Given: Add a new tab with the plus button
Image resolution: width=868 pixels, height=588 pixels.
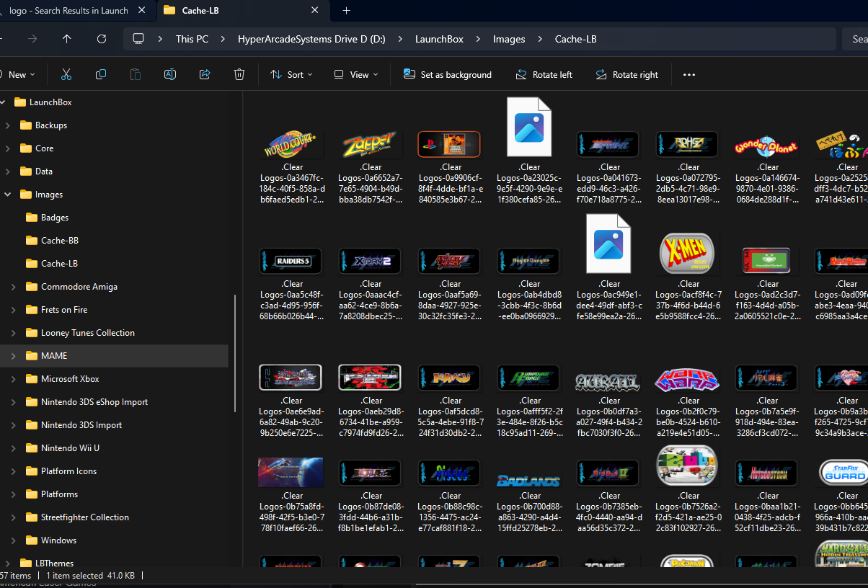Looking at the screenshot, I should [347, 10].
